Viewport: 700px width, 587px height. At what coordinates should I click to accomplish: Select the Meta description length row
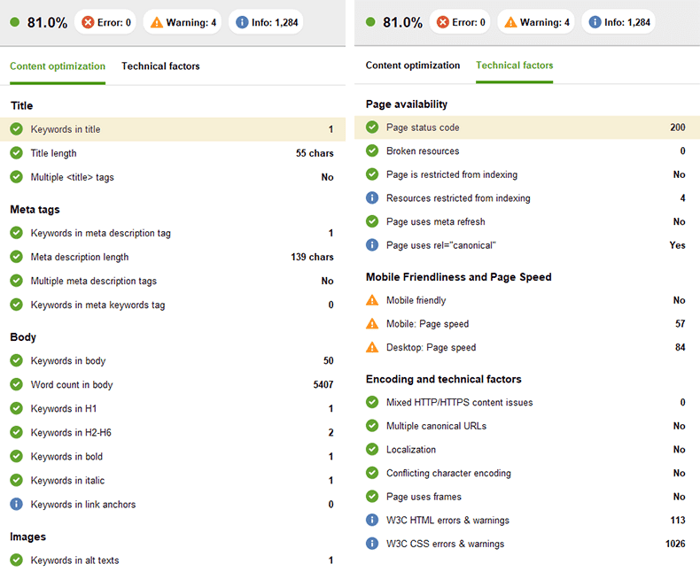pyautogui.click(x=172, y=257)
